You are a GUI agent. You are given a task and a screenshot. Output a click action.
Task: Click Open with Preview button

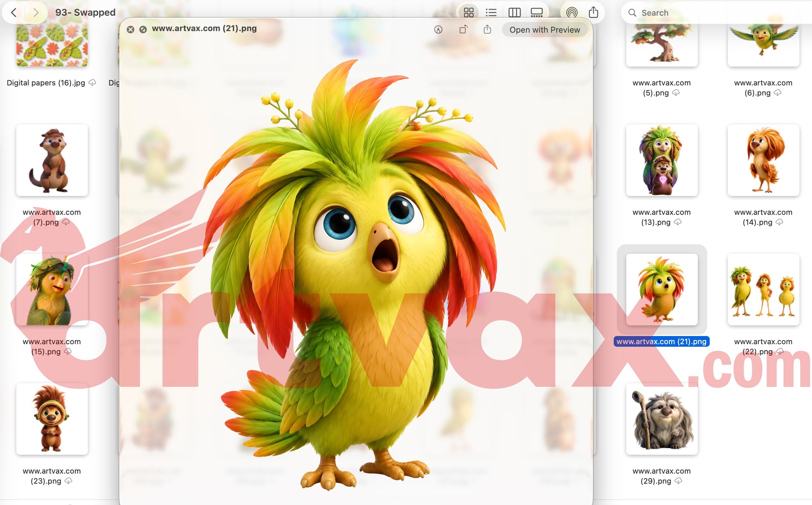point(544,30)
